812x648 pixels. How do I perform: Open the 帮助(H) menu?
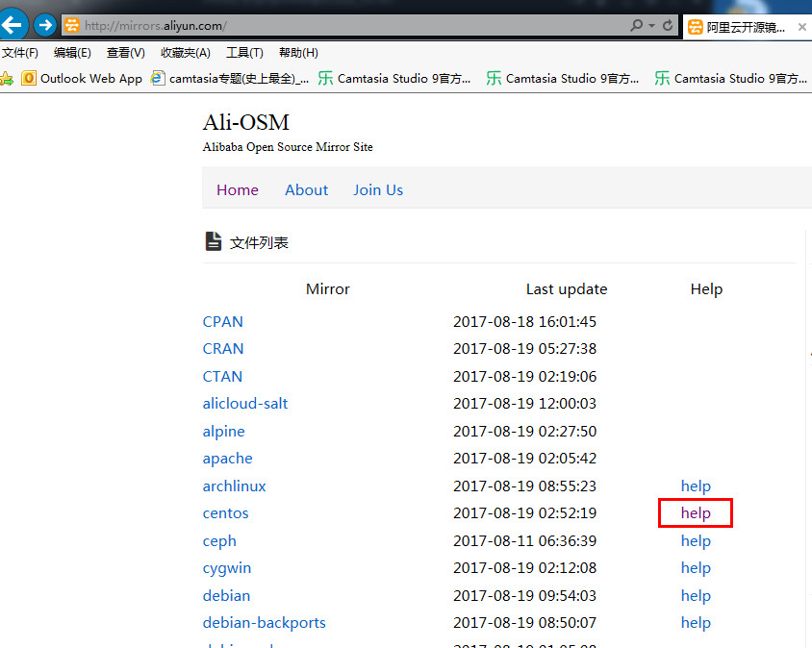pyautogui.click(x=299, y=53)
